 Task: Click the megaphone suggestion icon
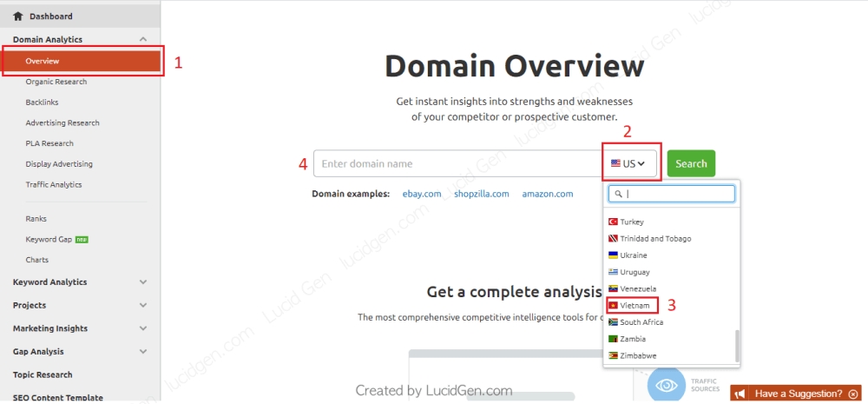coord(740,394)
